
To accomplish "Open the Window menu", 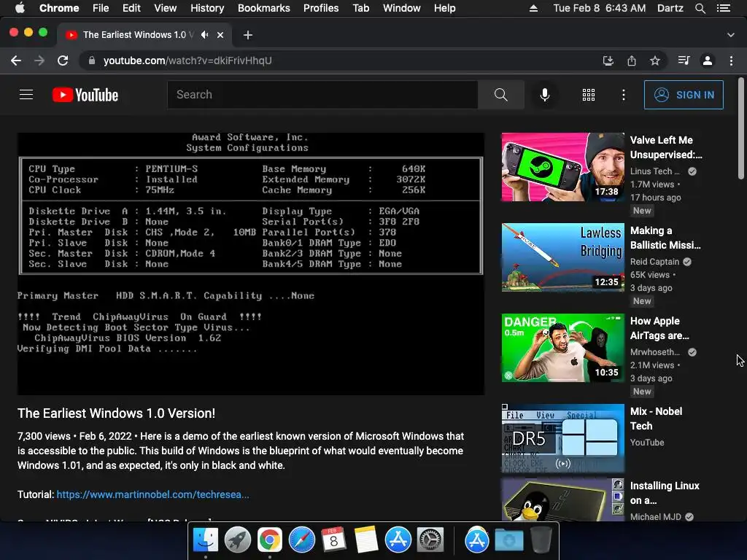I will [402, 8].
